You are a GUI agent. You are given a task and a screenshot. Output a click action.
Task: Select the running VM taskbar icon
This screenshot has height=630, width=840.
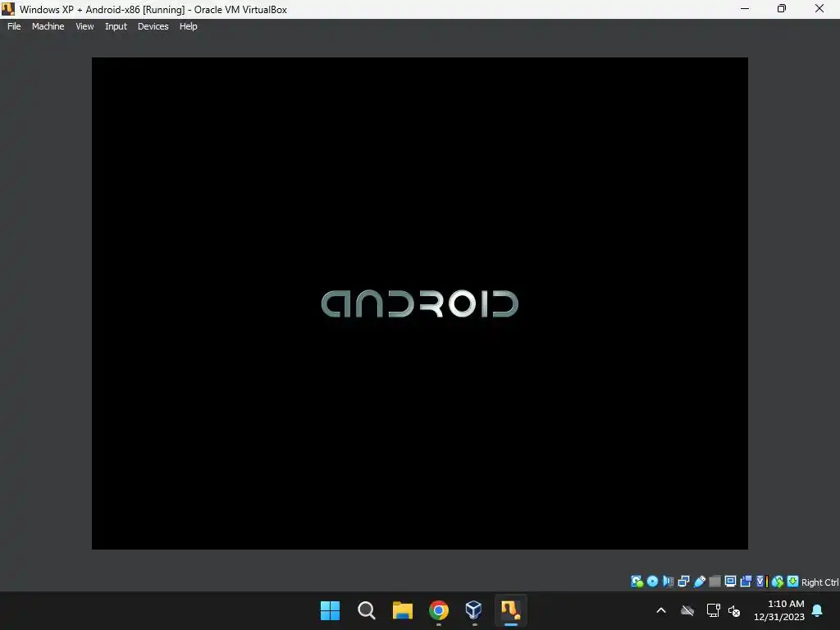(510, 610)
